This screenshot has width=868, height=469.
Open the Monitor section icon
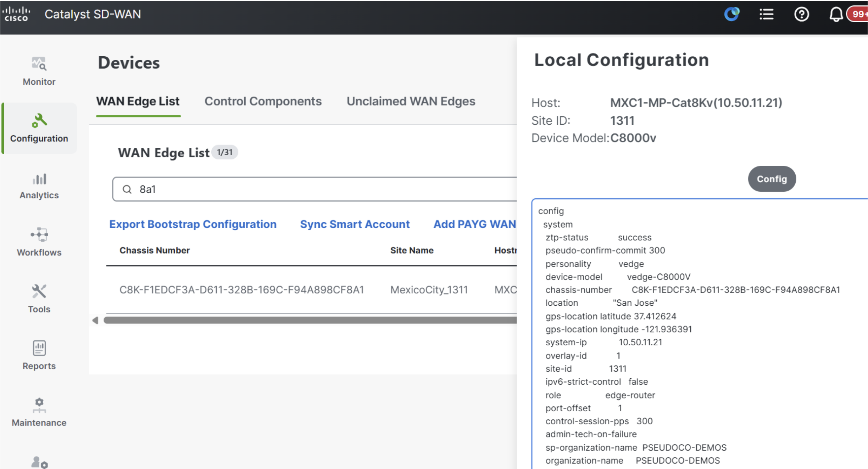click(x=39, y=64)
